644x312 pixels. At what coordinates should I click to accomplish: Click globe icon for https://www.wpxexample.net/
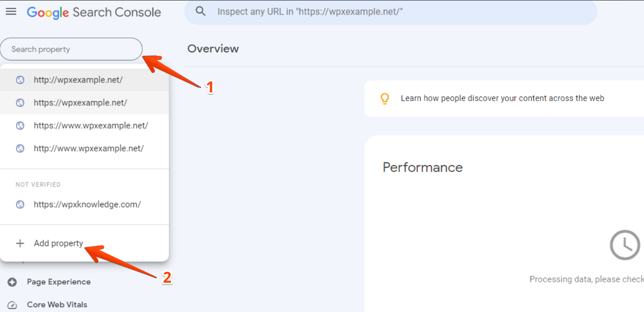click(20, 125)
